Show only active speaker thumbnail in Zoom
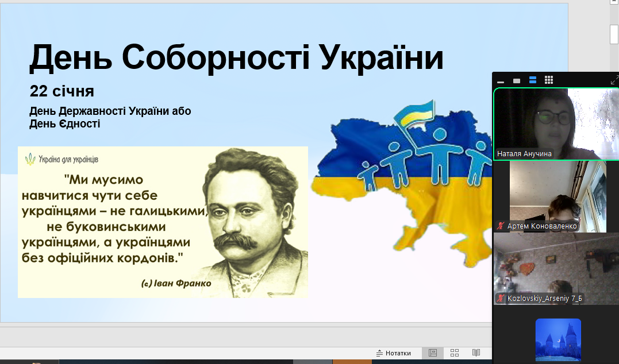The image size is (619, 364). click(516, 81)
